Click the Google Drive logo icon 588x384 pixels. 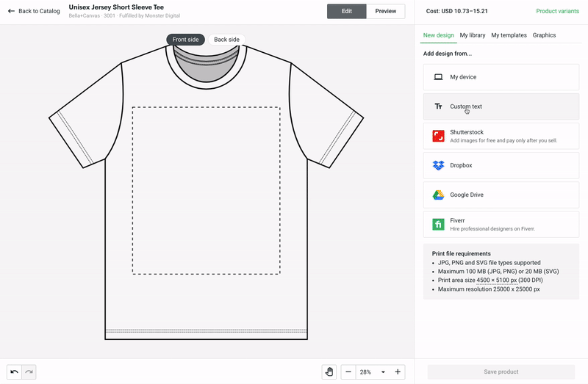point(438,195)
